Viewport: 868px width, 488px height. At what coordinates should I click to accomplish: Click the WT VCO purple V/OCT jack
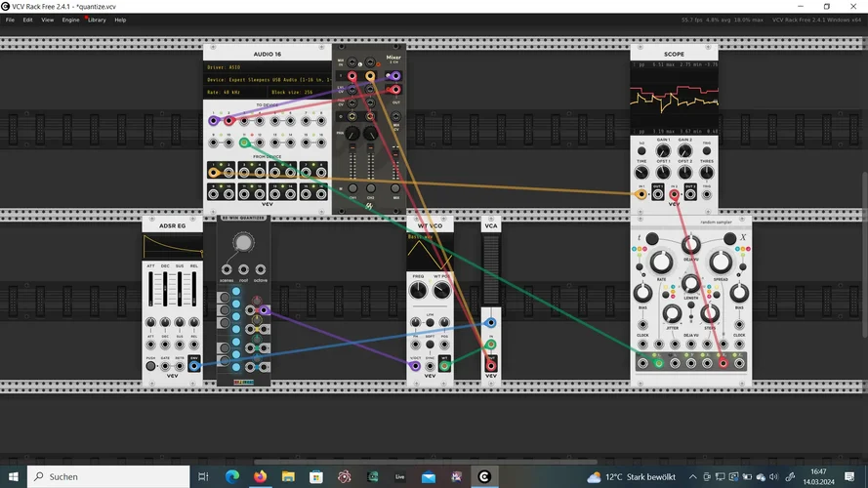[x=415, y=366]
